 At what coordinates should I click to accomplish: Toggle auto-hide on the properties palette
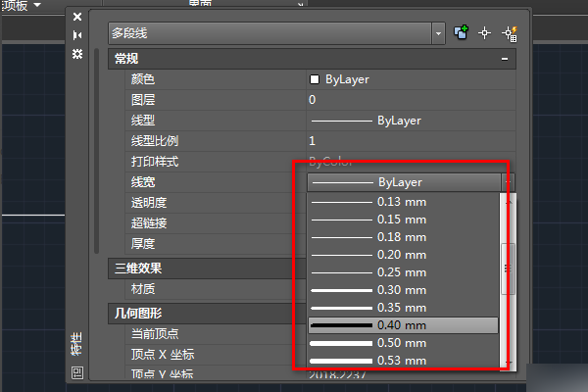[x=77, y=35]
